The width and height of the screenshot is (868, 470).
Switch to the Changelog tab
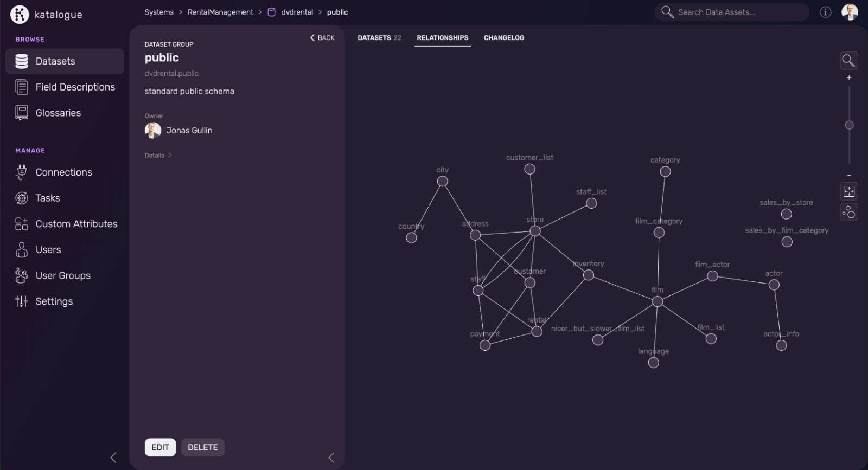click(x=503, y=38)
